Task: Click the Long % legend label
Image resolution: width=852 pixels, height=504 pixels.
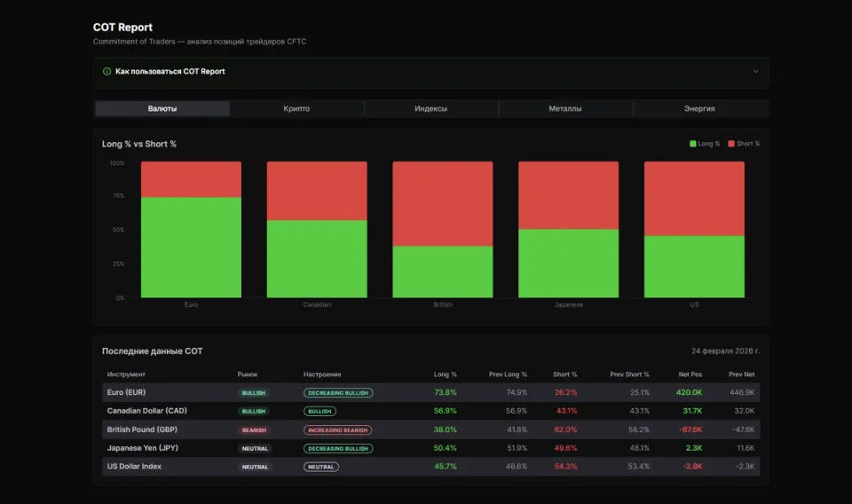Action: [708, 144]
